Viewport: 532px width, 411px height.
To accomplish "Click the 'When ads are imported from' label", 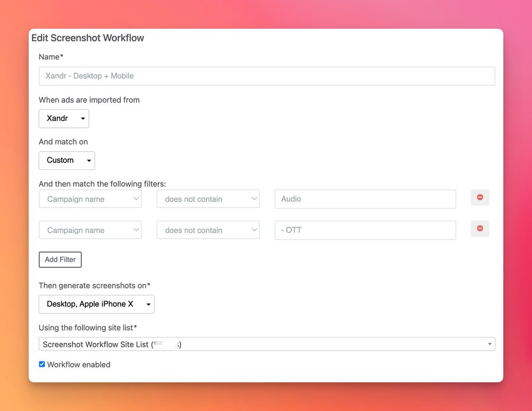I will click(x=89, y=100).
